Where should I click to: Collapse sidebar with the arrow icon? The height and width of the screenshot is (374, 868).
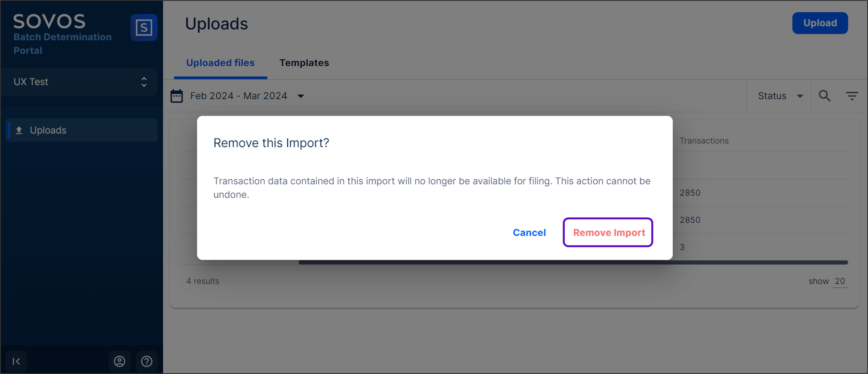tap(16, 361)
